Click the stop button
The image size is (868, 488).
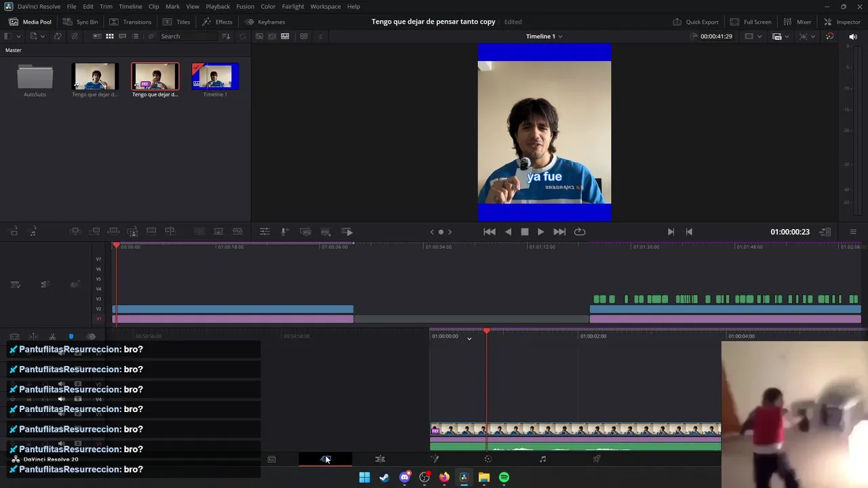pyautogui.click(x=524, y=232)
